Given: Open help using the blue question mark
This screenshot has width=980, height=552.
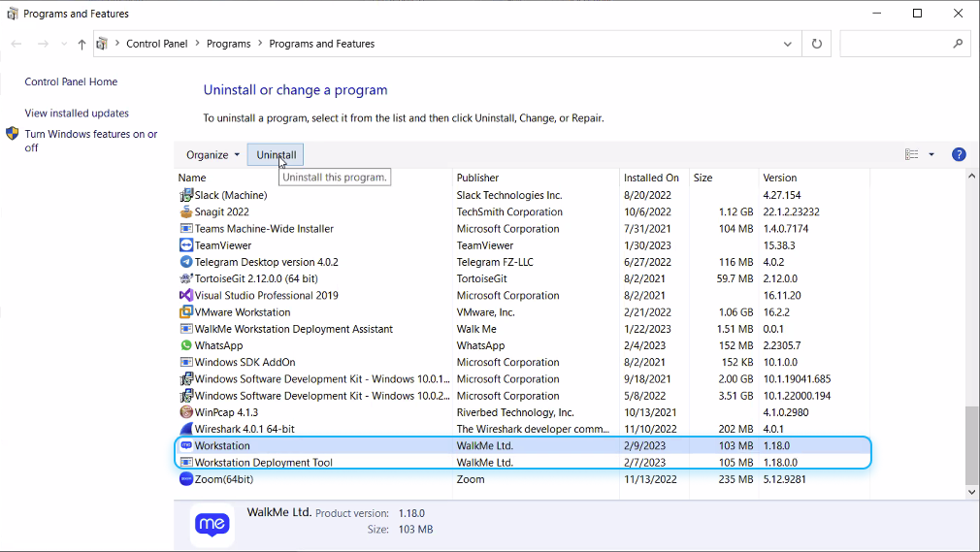Looking at the screenshot, I should coord(959,154).
